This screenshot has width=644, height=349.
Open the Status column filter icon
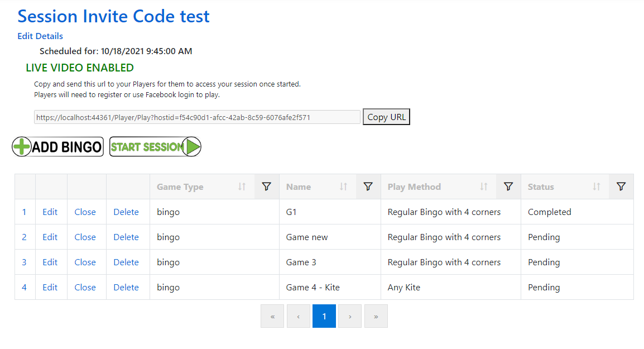pyautogui.click(x=621, y=187)
